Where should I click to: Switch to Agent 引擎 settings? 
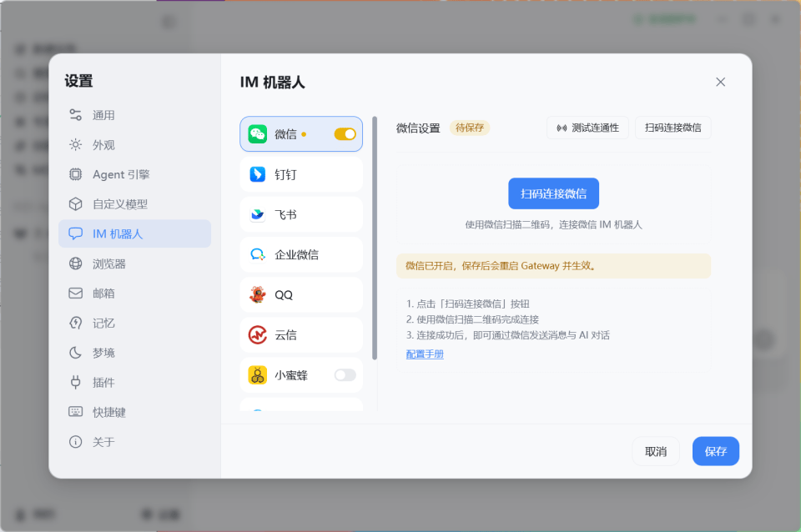(x=135, y=174)
